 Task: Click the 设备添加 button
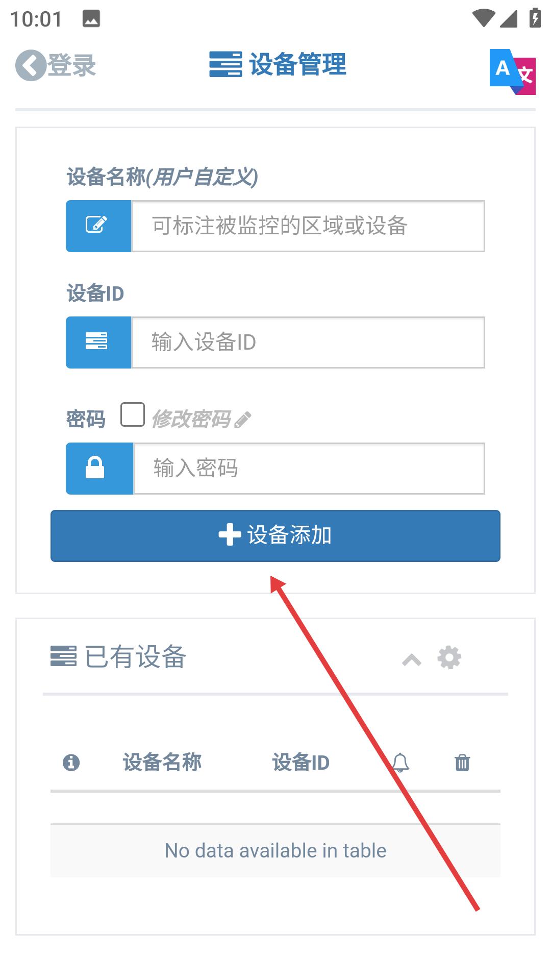[275, 536]
